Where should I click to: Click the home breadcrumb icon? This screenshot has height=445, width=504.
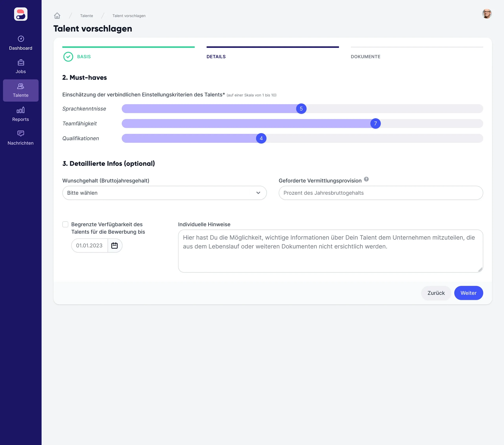click(57, 16)
